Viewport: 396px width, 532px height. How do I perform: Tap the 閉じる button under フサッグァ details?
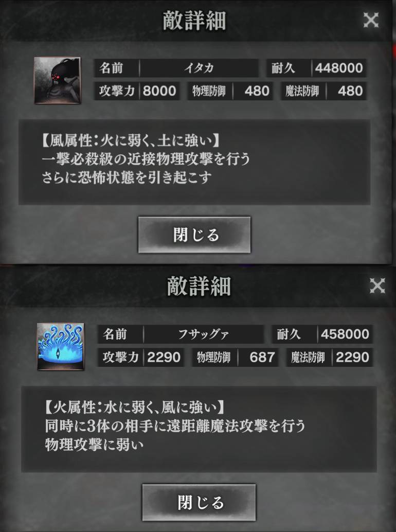pos(199,502)
